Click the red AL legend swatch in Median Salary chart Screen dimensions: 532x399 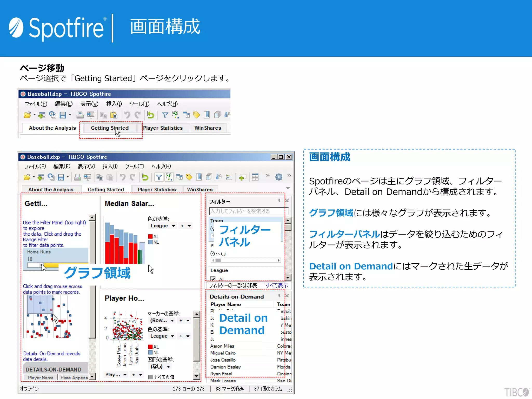click(x=150, y=237)
